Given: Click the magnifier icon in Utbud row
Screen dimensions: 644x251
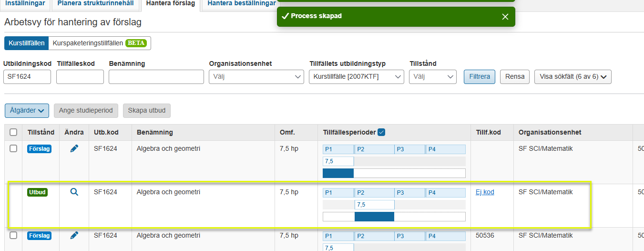Looking at the screenshot, I should point(74,192).
